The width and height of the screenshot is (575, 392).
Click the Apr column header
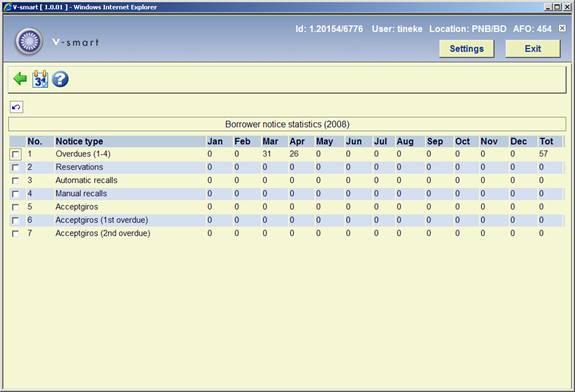coord(297,142)
